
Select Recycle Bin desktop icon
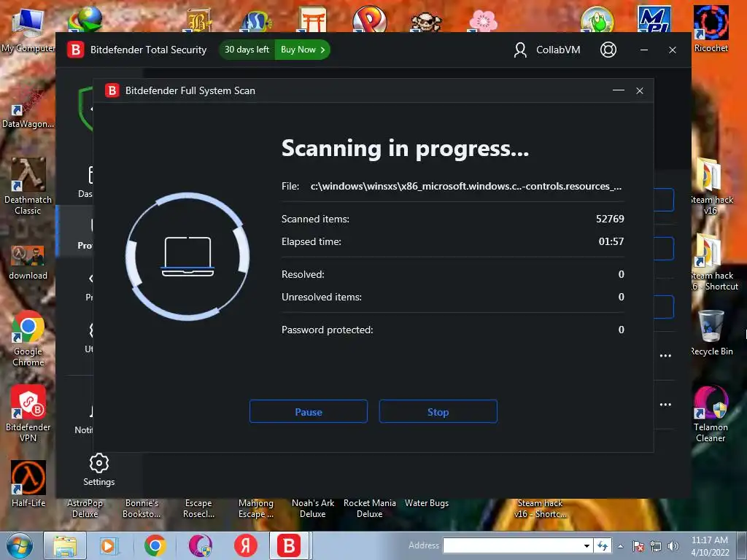tap(711, 332)
